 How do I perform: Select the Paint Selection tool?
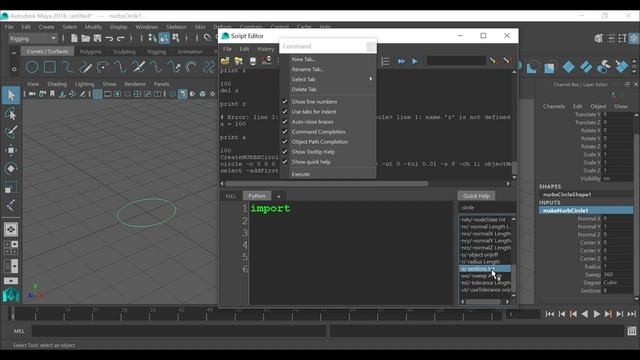(x=11, y=132)
